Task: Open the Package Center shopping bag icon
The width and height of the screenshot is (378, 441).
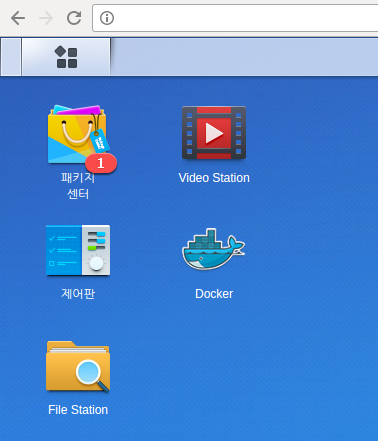Action: pyautogui.click(x=78, y=134)
